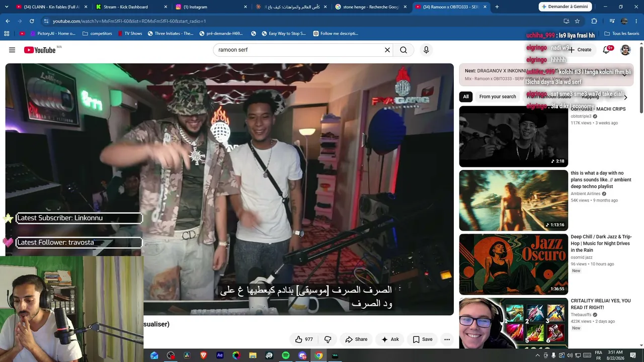Screen dimensions: 644x362
Task: Open After Effects from taskbar
Action: click(x=220, y=355)
